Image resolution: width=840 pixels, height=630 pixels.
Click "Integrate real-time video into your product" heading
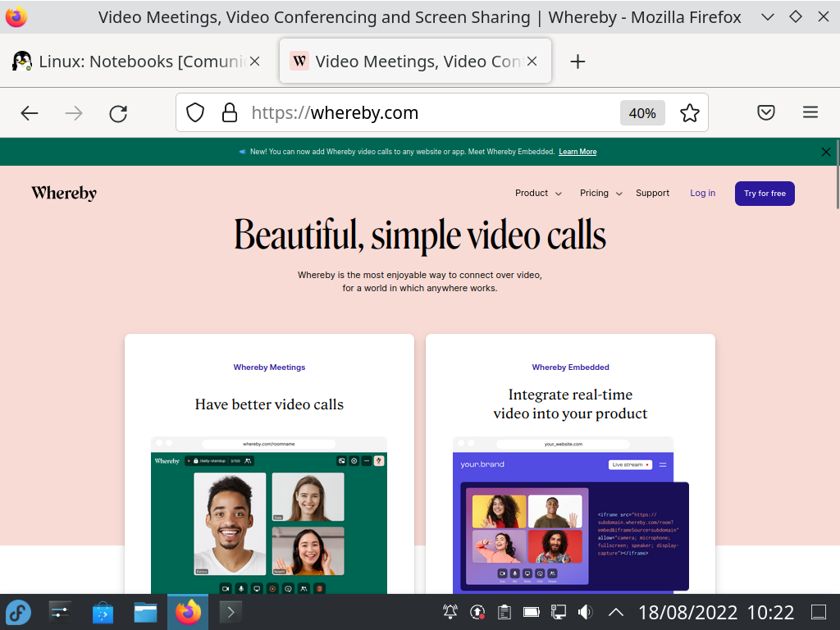[x=571, y=404]
